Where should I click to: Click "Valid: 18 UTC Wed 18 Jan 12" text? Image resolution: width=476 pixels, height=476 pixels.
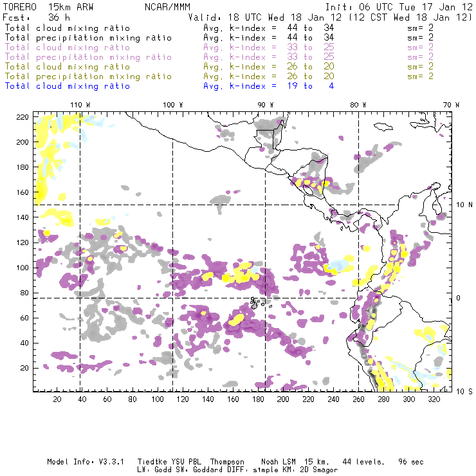pos(265,17)
